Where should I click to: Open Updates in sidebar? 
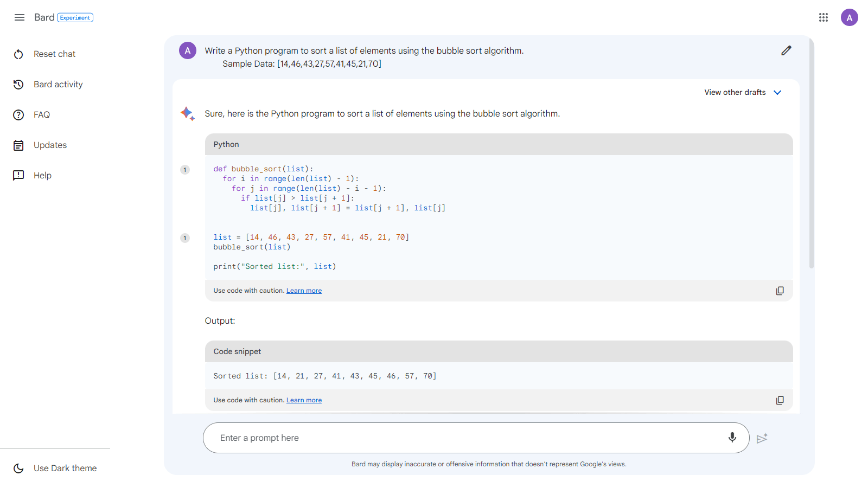50,145
